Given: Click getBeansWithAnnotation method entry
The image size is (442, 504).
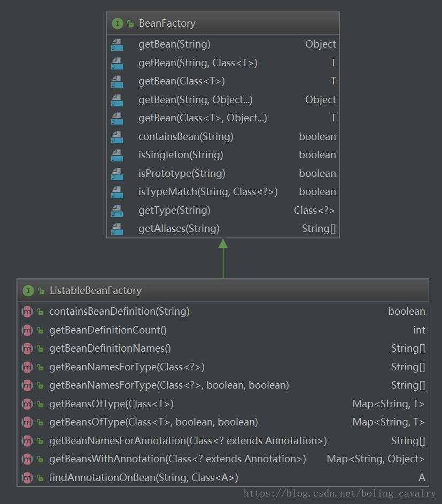Looking at the screenshot, I should [177, 459].
